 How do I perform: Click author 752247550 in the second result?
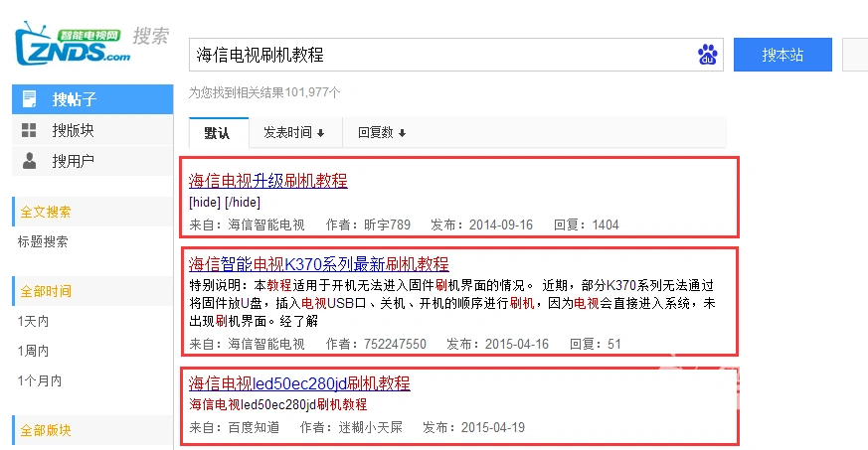coord(395,345)
